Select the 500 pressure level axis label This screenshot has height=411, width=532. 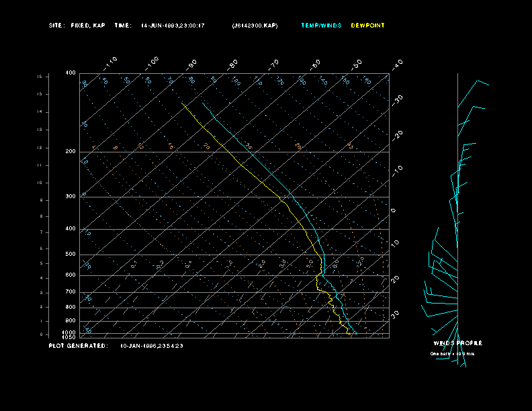(71, 255)
